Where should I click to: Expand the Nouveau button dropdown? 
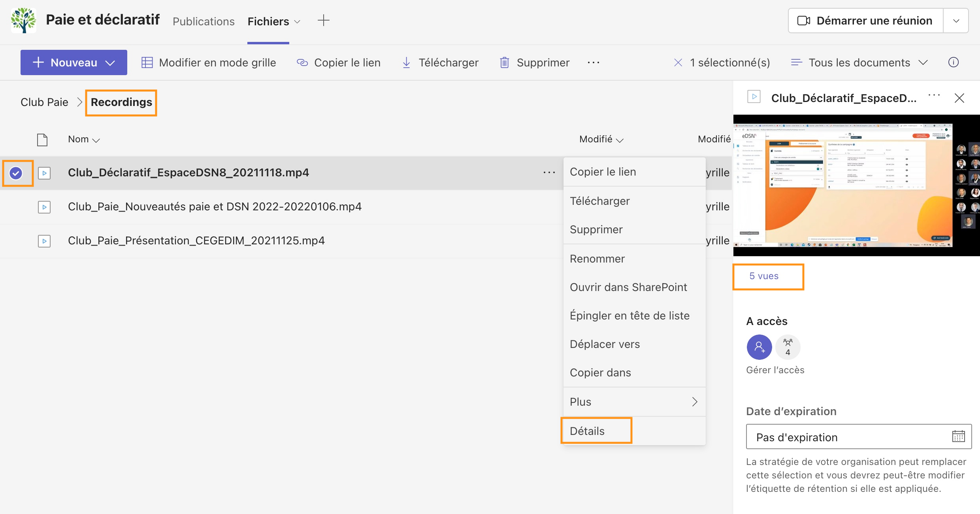tap(110, 62)
